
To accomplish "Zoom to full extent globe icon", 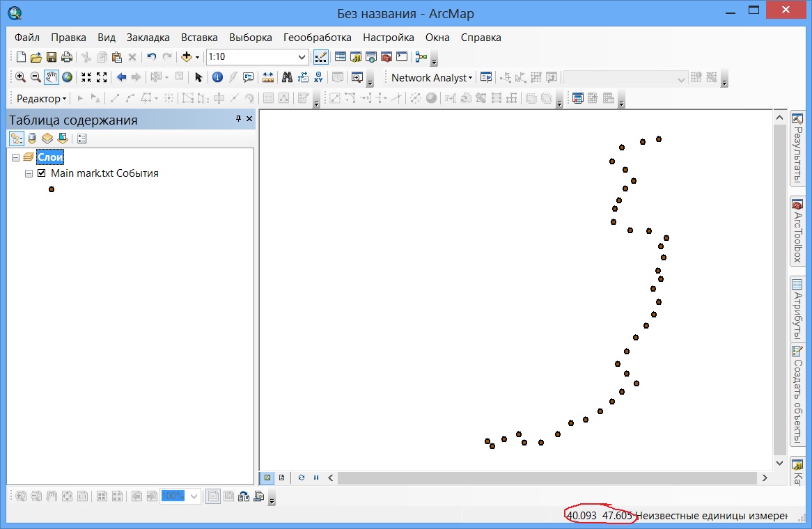I will coord(67,77).
